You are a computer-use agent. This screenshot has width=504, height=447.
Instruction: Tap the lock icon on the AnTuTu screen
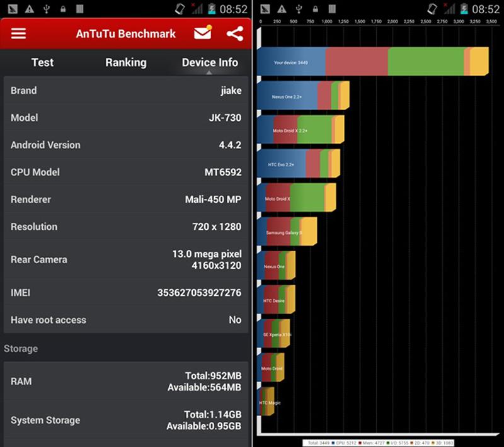[x=63, y=9]
